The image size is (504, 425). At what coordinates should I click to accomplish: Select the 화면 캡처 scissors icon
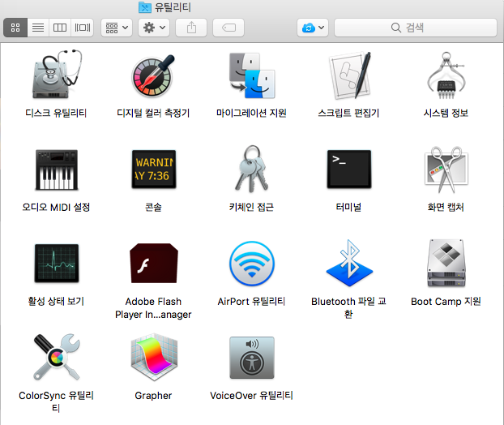446,170
